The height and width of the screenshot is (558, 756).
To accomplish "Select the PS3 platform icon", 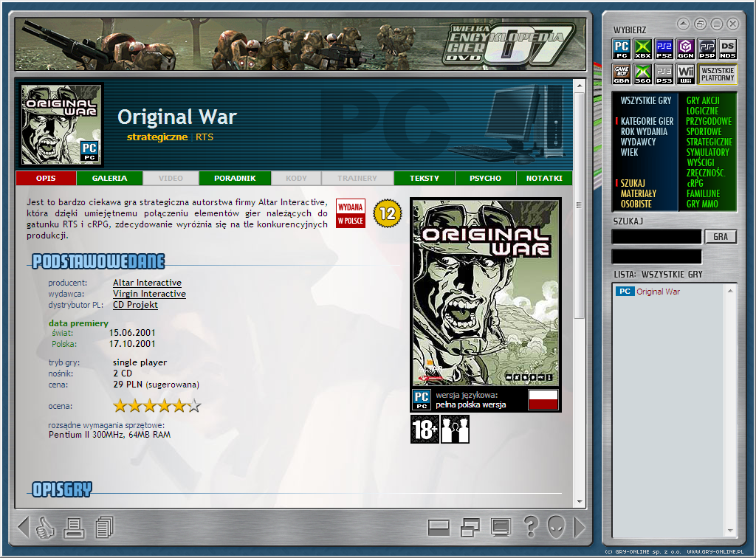I will [x=664, y=75].
